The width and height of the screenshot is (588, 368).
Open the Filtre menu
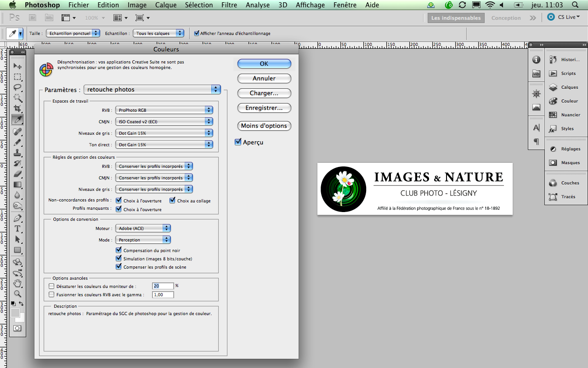pyautogui.click(x=229, y=5)
